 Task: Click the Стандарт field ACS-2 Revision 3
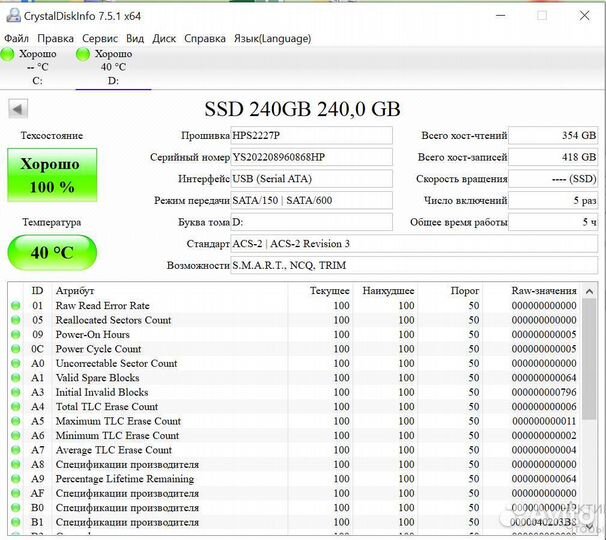click(414, 244)
